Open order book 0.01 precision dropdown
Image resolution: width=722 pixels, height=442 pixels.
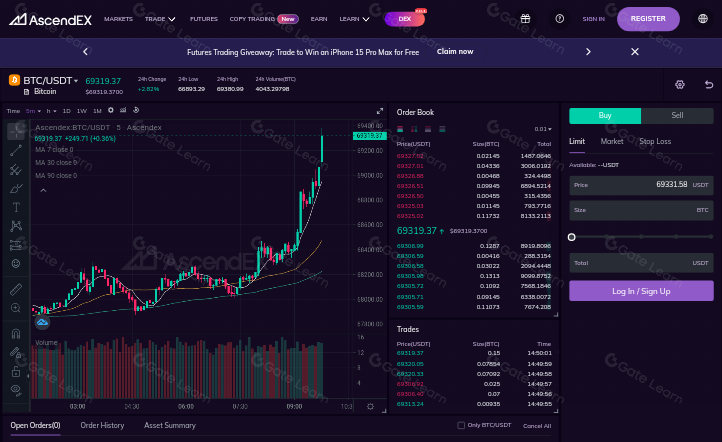(543, 129)
